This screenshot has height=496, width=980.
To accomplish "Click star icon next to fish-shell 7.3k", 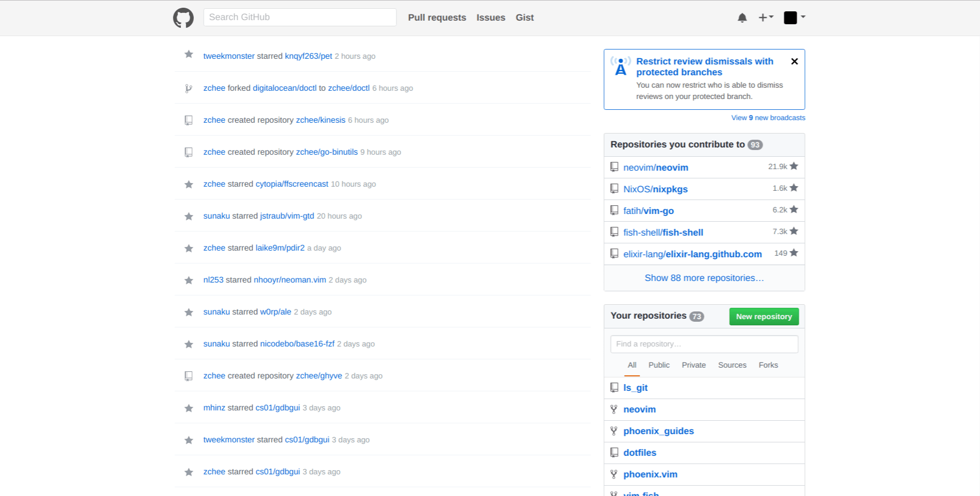I will [x=793, y=231].
